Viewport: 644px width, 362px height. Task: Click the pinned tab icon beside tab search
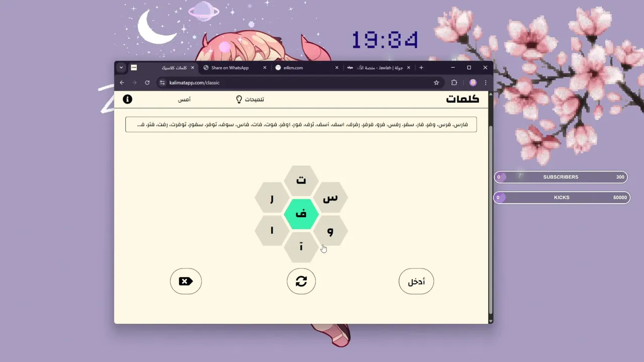point(134,67)
